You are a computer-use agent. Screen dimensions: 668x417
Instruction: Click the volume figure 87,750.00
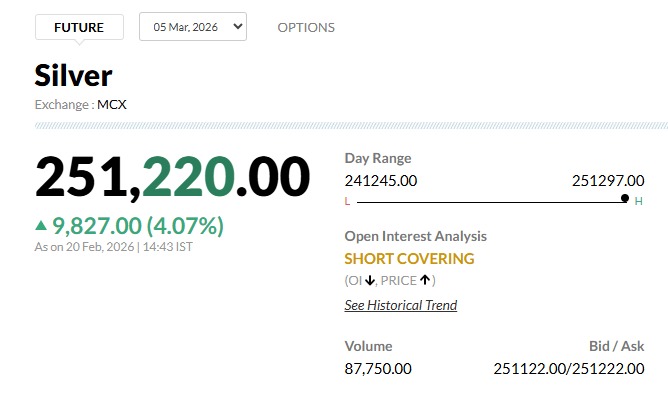378,368
